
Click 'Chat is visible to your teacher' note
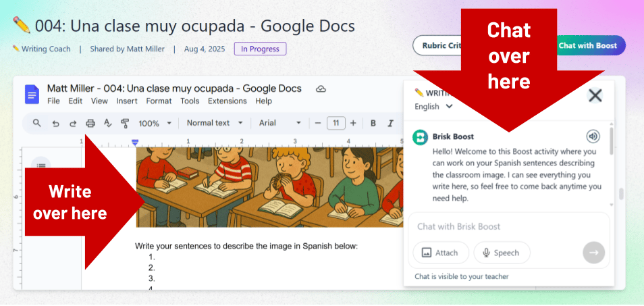[462, 276]
